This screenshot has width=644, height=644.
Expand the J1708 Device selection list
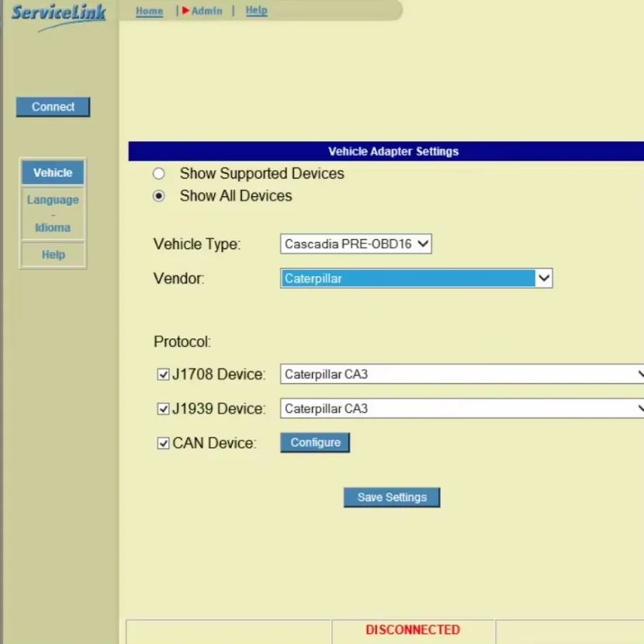point(462,375)
